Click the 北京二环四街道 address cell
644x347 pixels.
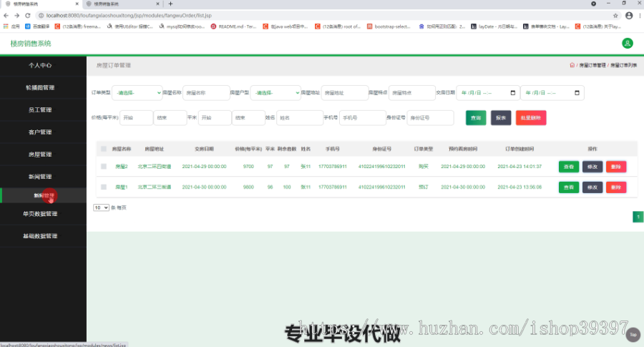pyautogui.click(x=155, y=166)
